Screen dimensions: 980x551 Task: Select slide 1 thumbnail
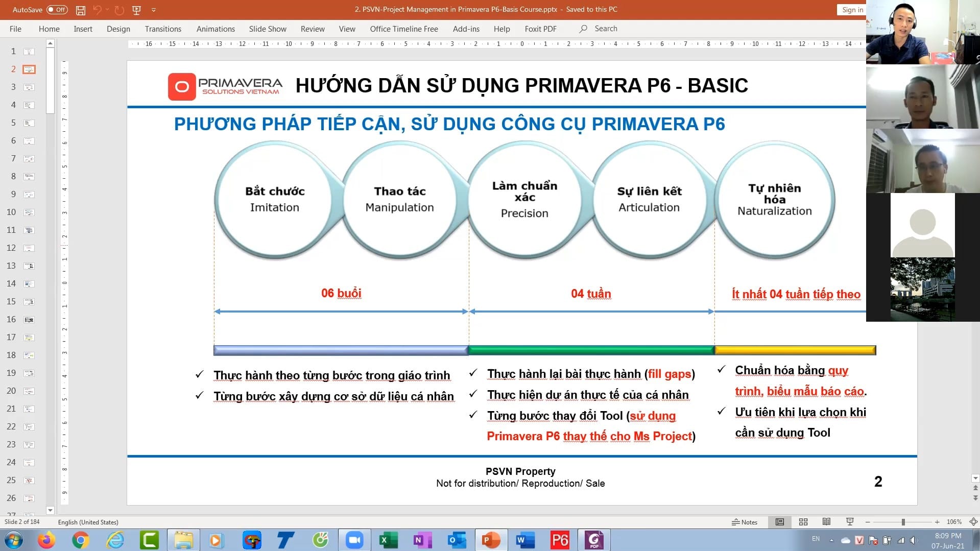(x=29, y=52)
